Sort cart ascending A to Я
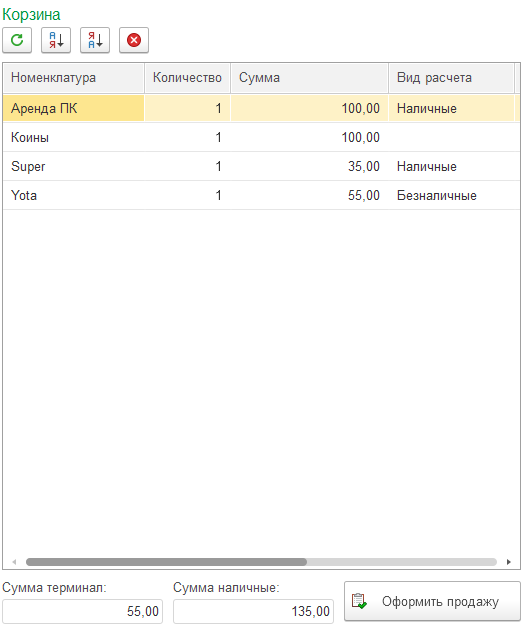 [56, 40]
